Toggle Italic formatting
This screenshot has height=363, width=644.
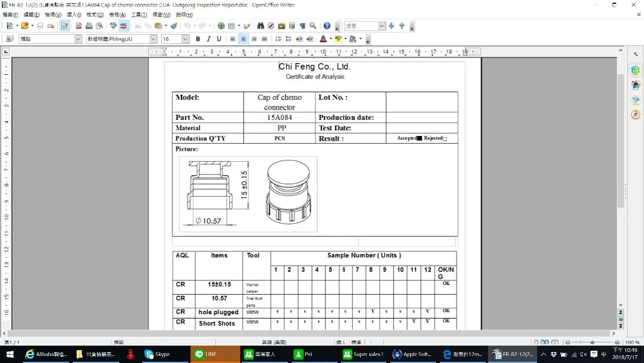point(208,39)
